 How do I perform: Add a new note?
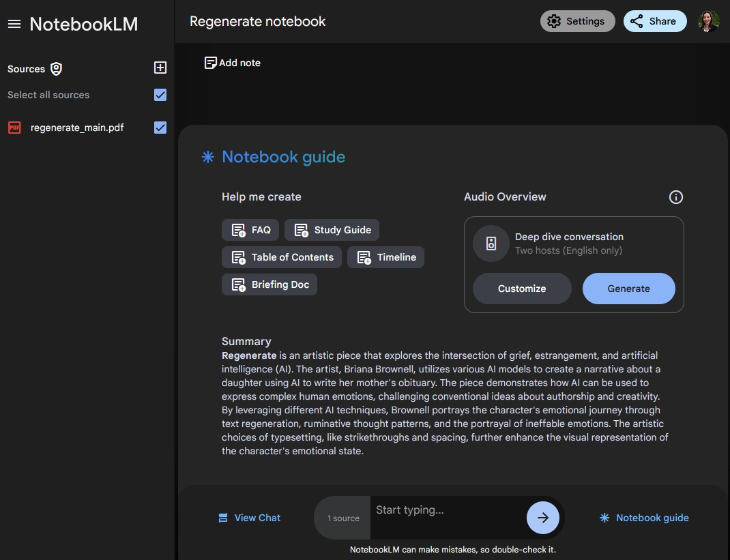click(x=233, y=63)
